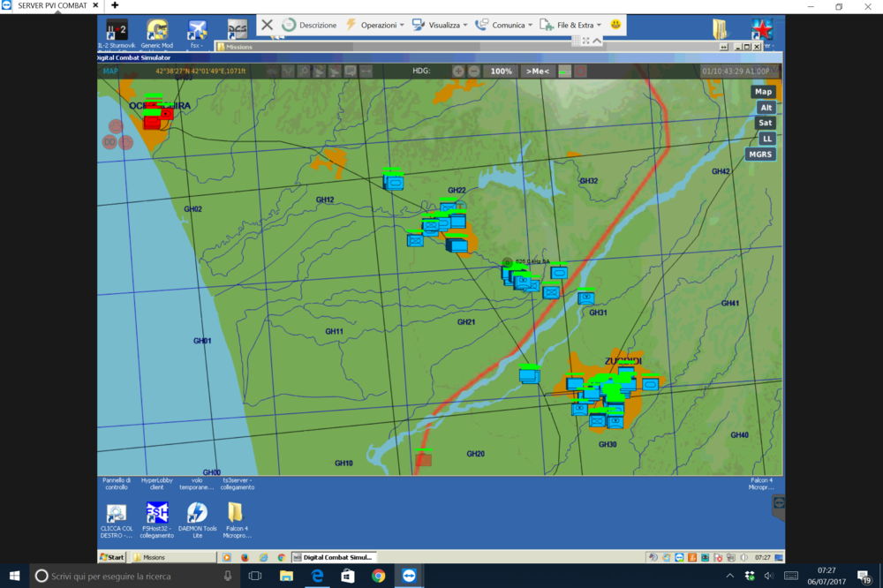This screenshot has width=883, height=588.
Task: Open the yellow folder icon at top right
Action: (x=720, y=29)
